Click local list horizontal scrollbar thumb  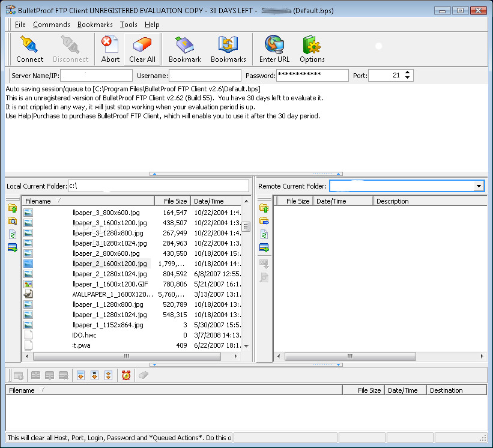127,356
